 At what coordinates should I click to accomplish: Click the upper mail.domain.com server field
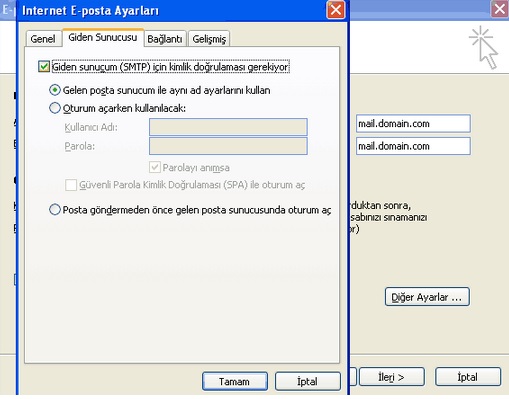tap(413, 124)
